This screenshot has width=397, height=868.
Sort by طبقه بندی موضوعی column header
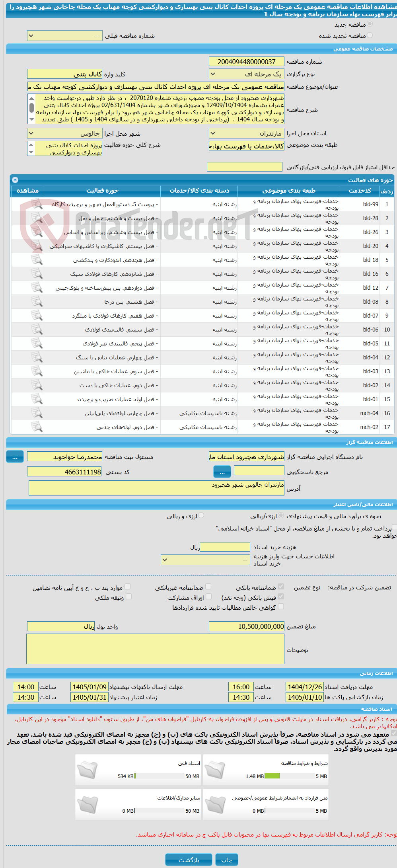289,191
